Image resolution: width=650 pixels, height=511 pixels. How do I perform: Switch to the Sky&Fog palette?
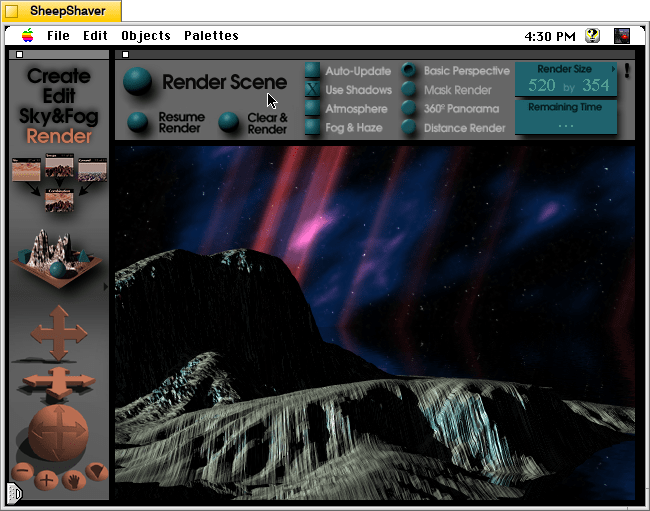pyautogui.click(x=59, y=116)
